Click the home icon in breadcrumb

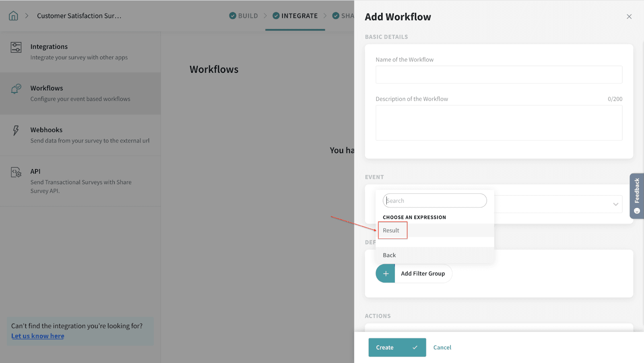pyautogui.click(x=13, y=16)
